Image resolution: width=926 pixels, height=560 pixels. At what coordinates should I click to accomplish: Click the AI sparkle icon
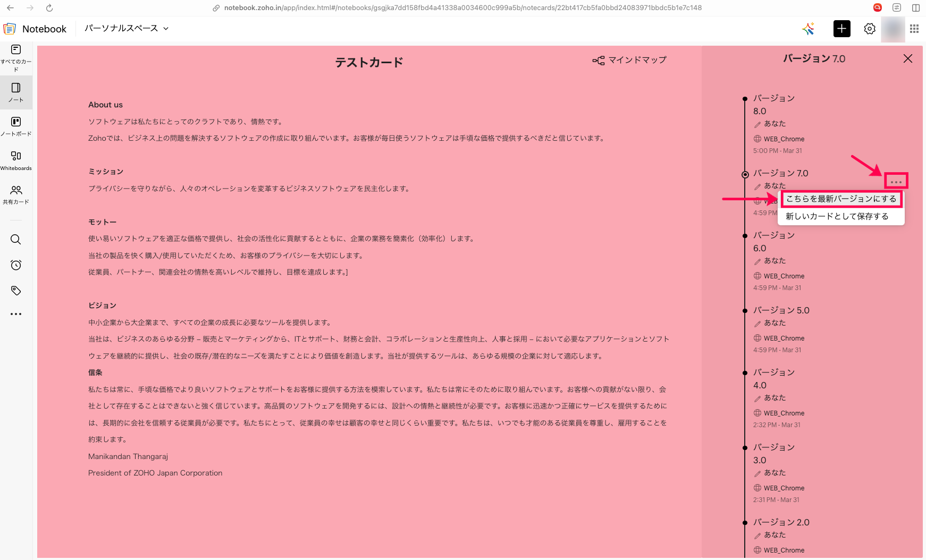tap(809, 29)
